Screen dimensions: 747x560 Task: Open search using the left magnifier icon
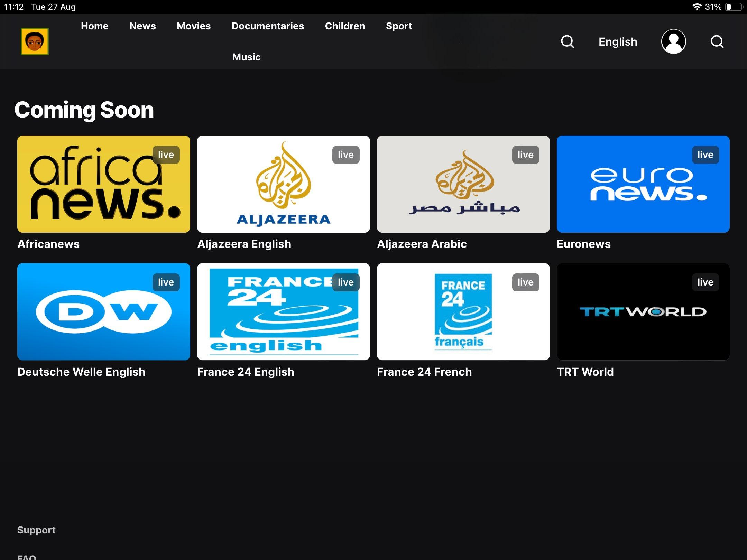click(568, 41)
